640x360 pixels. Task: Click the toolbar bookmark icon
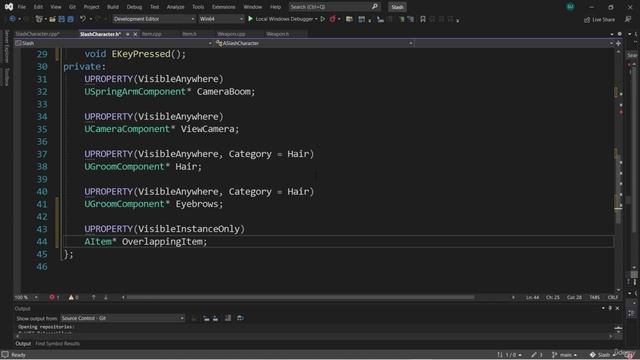(x=423, y=19)
